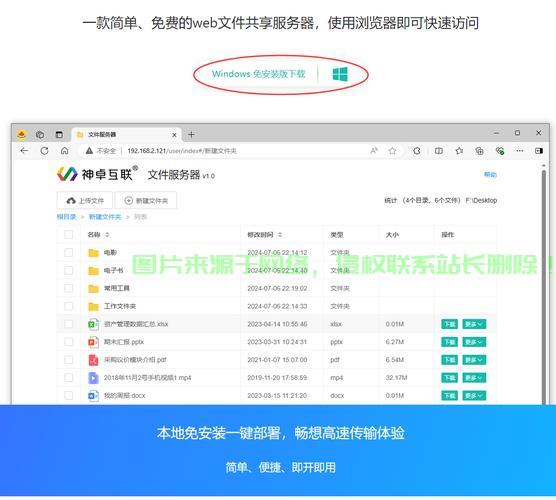Image resolution: width=556 pixels, height=500 pixels.
Task: Expand 更多 menu for mp4 file
Action: [x=474, y=378]
